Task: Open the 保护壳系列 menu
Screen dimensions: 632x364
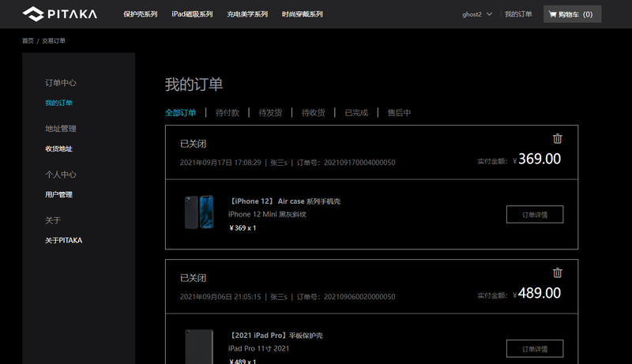Action: [141, 14]
